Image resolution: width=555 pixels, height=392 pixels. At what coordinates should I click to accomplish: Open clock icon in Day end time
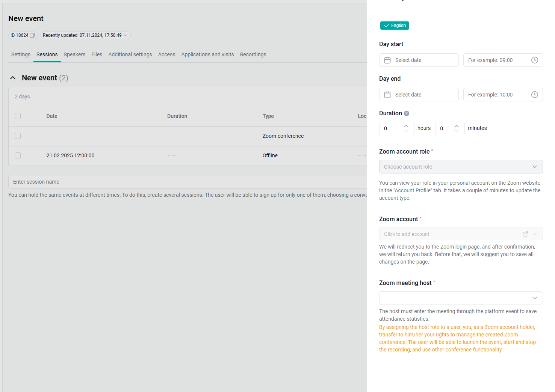[x=535, y=95]
